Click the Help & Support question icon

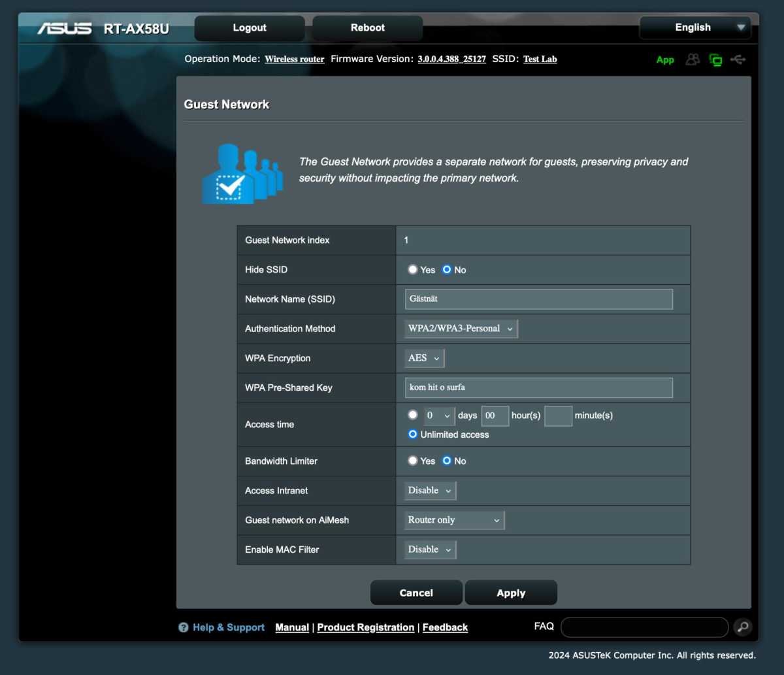pyautogui.click(x=184, y=627)
